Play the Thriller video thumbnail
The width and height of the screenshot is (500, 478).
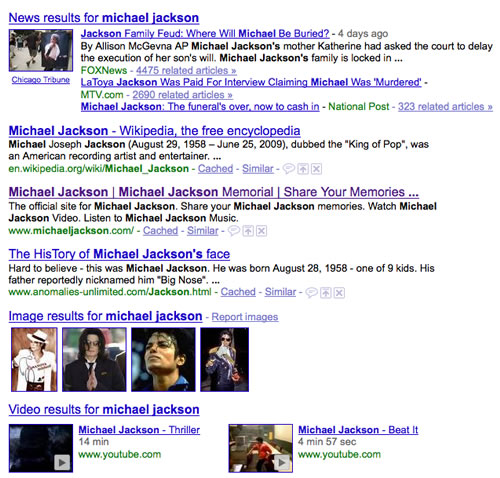[41, 448]
